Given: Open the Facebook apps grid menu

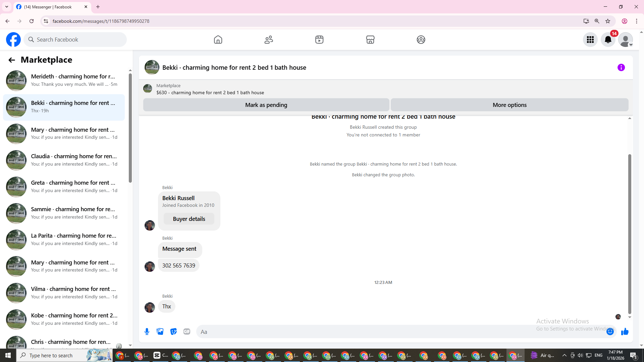Looking at the screenshot, I should pos(590,40).
